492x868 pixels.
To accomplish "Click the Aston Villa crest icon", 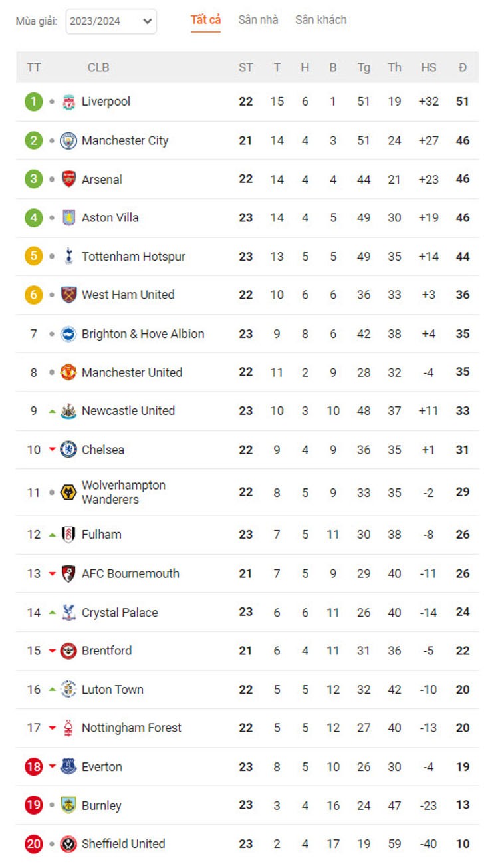I will click(x=68, y=217).
